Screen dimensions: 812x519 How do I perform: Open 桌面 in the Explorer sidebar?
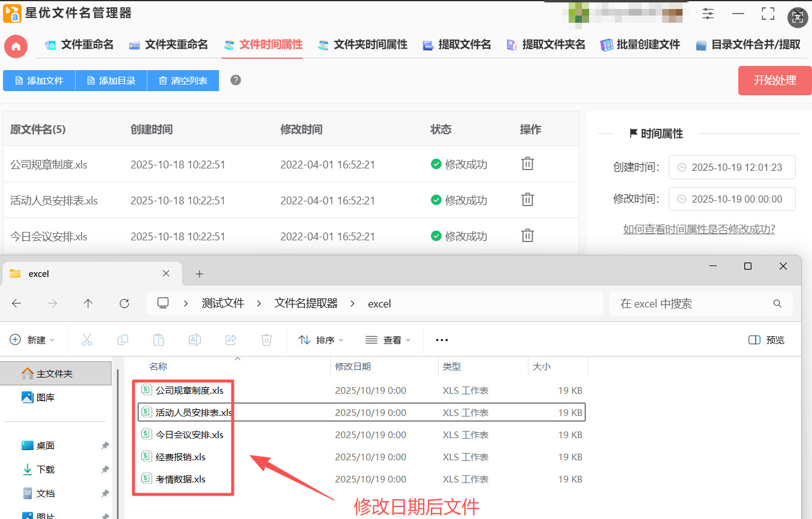[x=46, y=445]
